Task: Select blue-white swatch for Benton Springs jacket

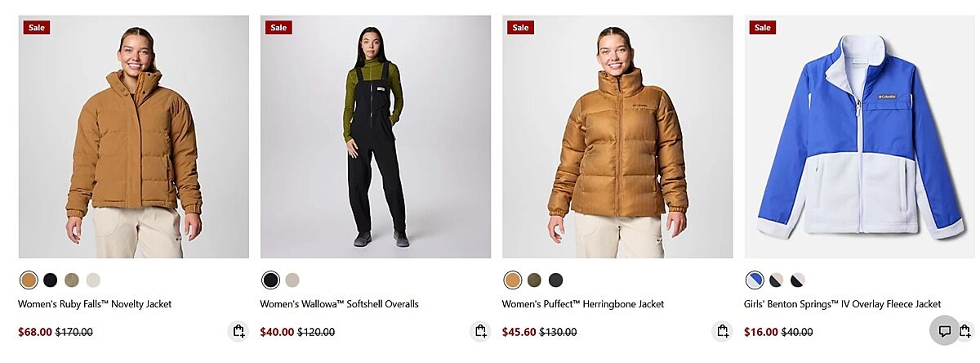Action: 755,280
